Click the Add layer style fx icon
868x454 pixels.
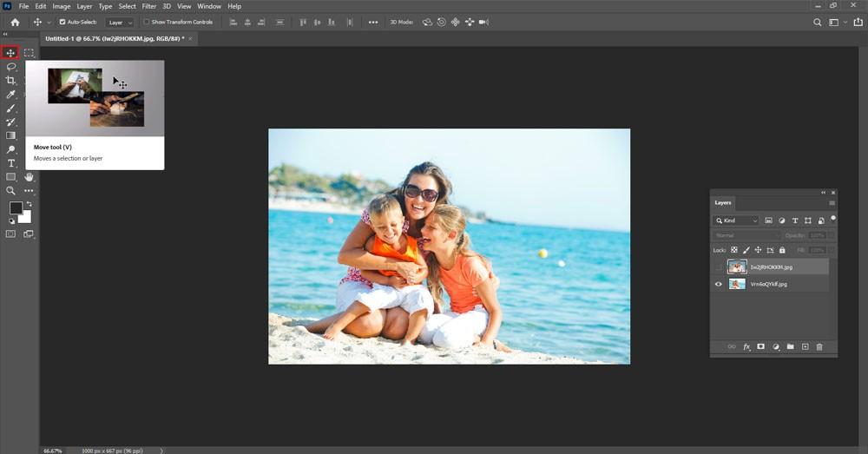746,346
